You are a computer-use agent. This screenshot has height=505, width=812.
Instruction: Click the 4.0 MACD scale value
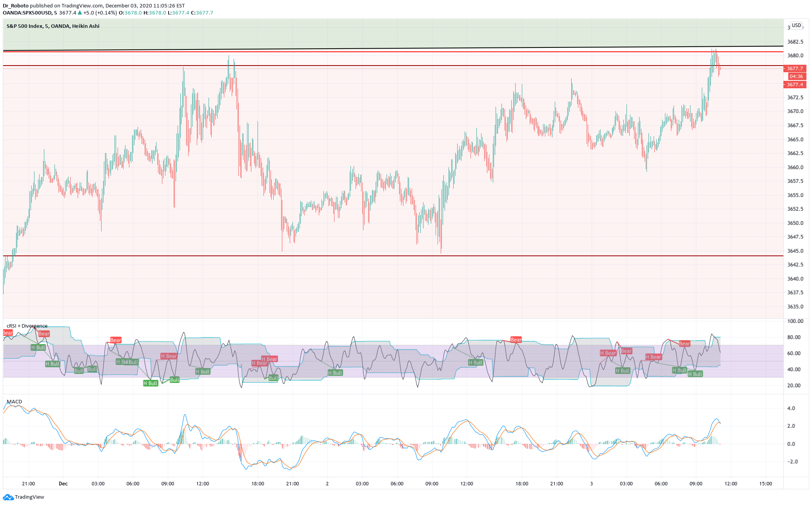[791, 408]
